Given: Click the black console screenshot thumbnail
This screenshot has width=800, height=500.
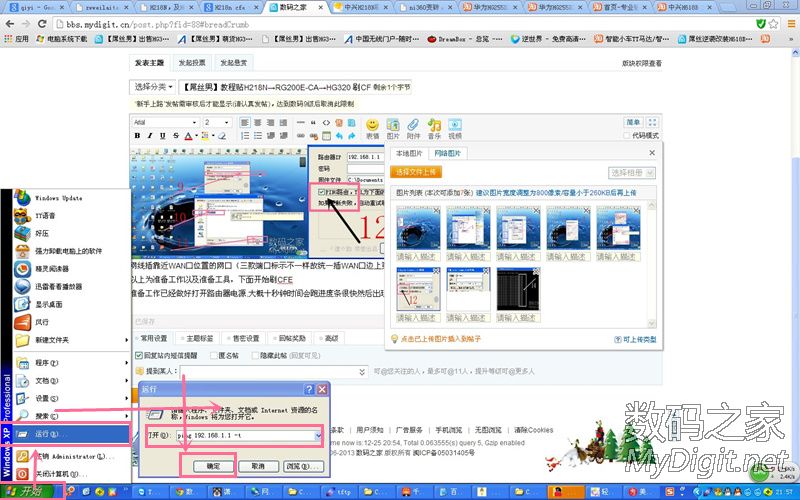Looking at the screenshot, I should pos(518,289).
